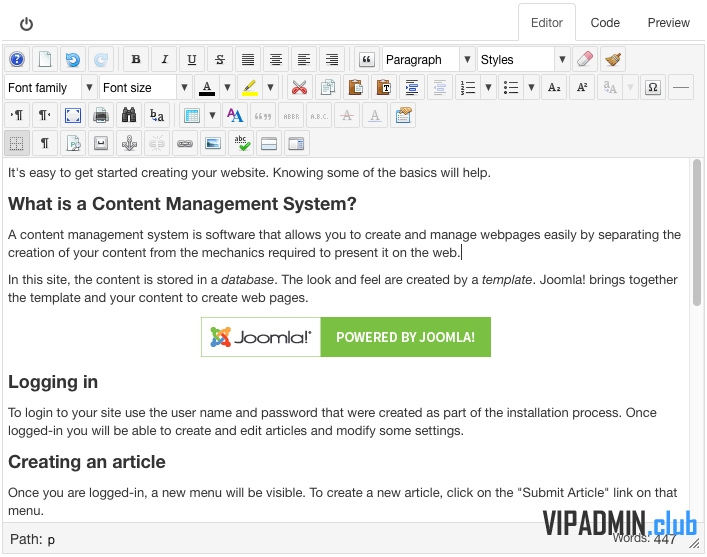Click the 'Creating an article' heading
Viewport: 707px width, 557px height.
[x=87, y=462]
